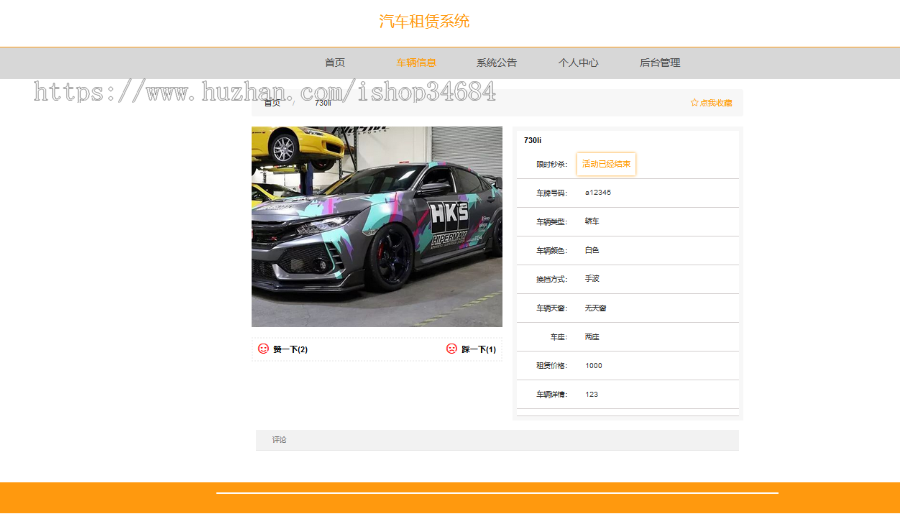Click the transmission value 手波
The image size is (900, 519).
pyautogui.click(x=592, y=279)
